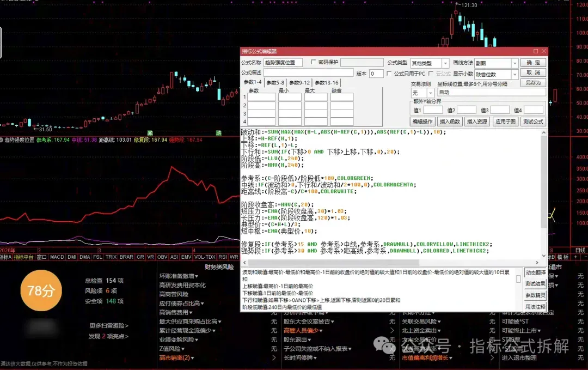
Task: Click the 坐标线位置 input field showing 自动
Action: click(x=491, y=92)
